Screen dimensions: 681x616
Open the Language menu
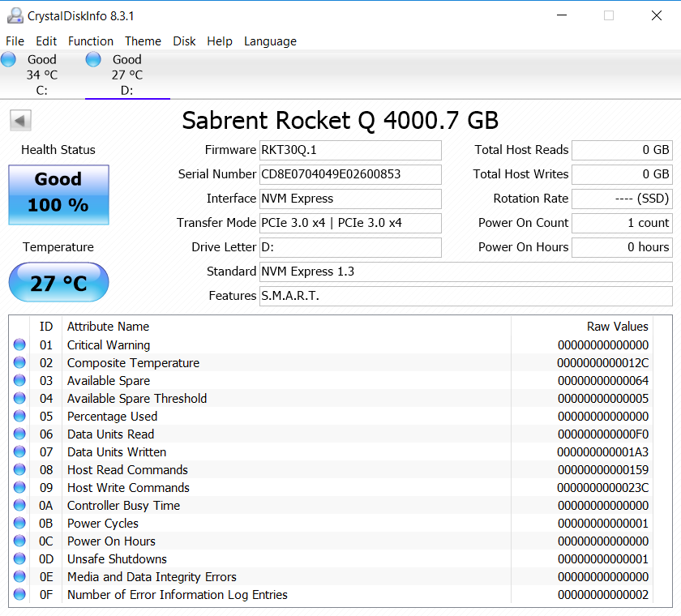[x=270, y=41]
